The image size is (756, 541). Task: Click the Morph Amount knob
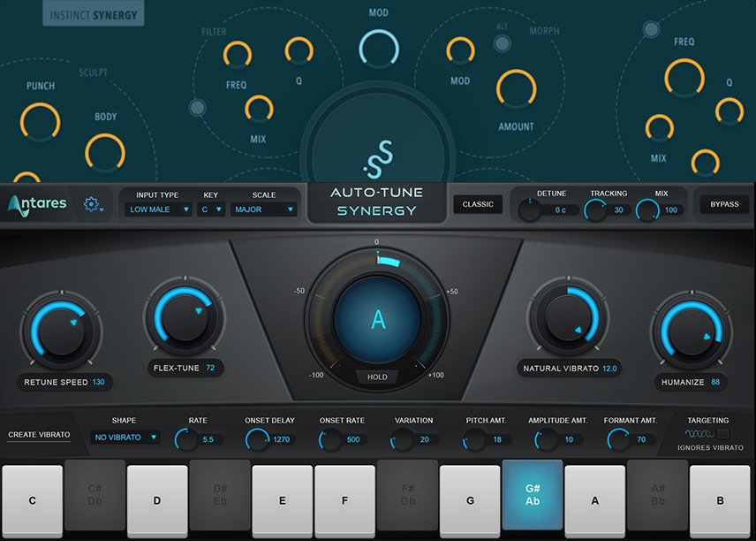(517, 89)
